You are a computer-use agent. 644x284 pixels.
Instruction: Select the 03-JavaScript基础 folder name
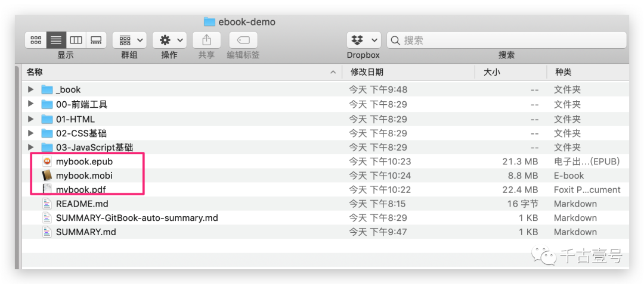click(94, 148)
